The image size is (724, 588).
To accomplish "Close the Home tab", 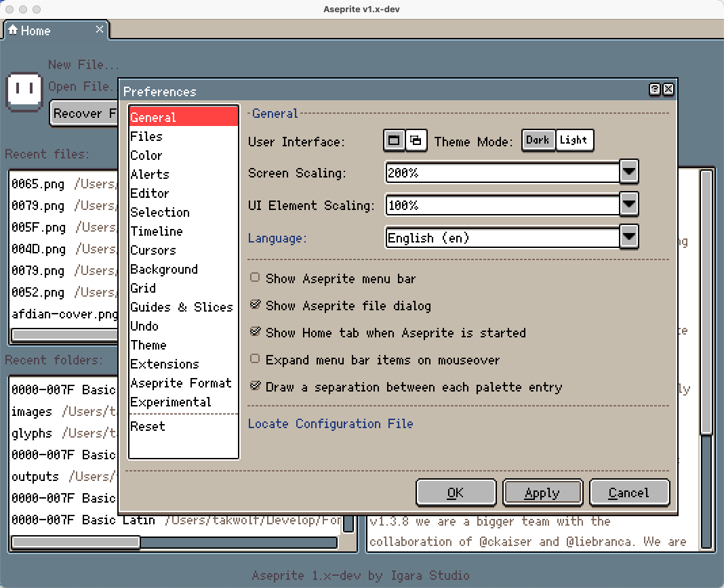I will tap(99, 30).
